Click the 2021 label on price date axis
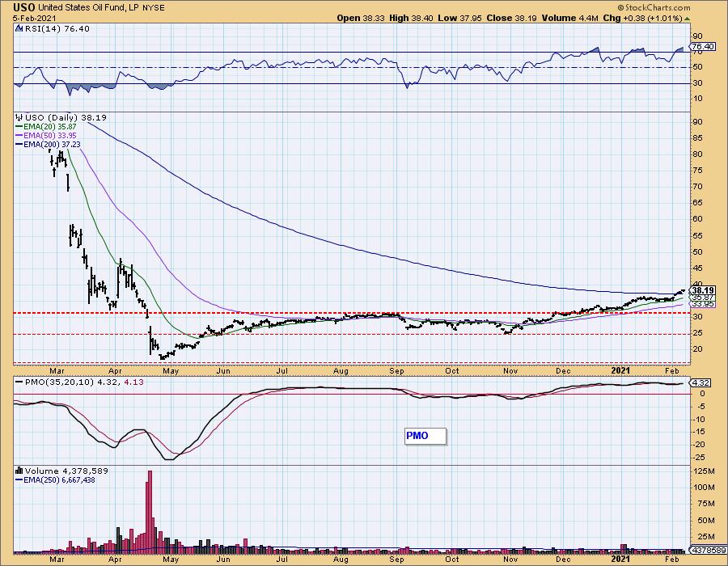The height and width of the screenshot is (566, 728). click(620, 370)
